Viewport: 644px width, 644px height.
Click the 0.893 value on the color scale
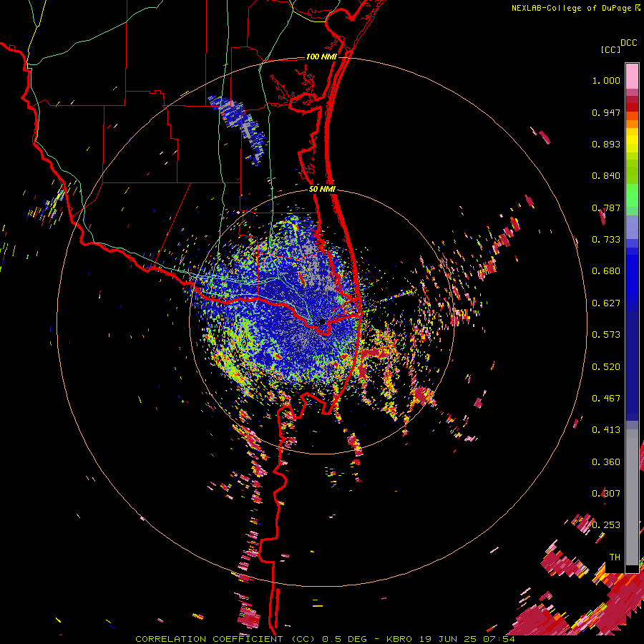click(x=606, y=144)
